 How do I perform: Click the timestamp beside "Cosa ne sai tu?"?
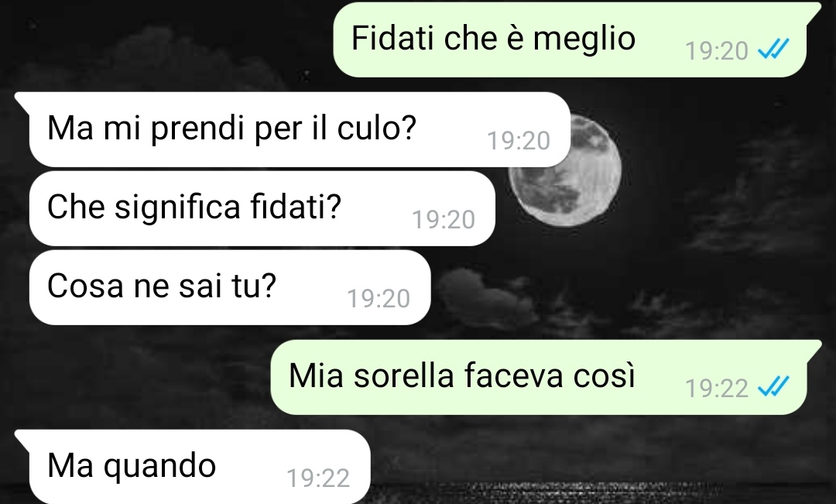coord(379,299)
